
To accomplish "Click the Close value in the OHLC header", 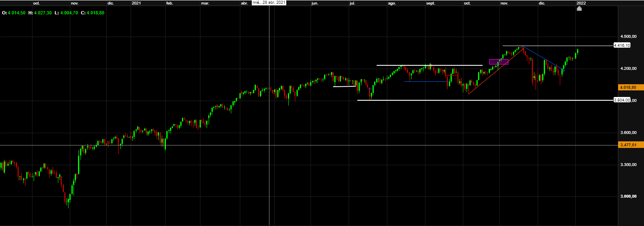I will pyautogui.click(x=95, y=13).
